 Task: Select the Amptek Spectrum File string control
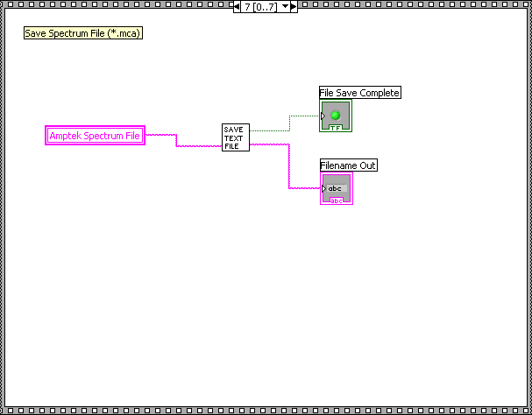[95, 136]
